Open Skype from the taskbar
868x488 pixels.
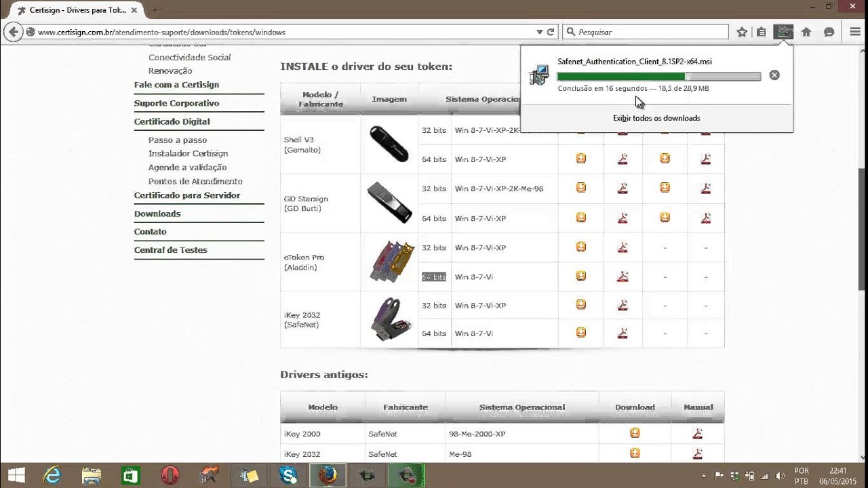point(288,475)
